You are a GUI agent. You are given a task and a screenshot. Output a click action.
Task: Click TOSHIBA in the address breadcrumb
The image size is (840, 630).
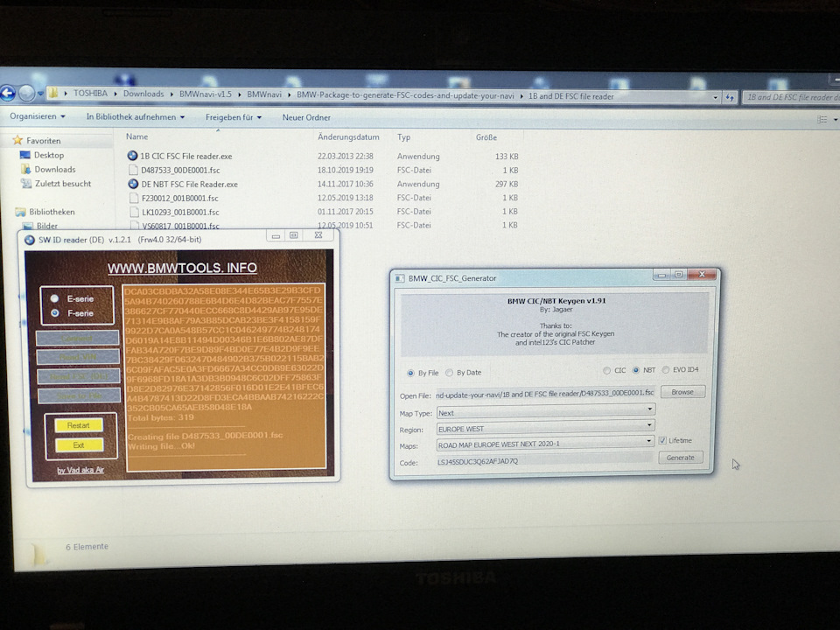90,94
